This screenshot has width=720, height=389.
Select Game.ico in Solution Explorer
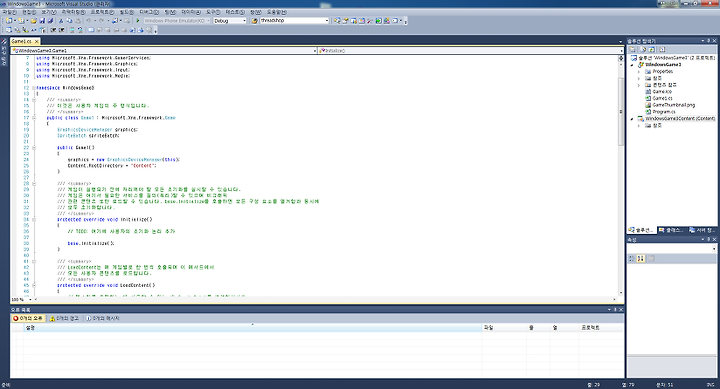662,91
